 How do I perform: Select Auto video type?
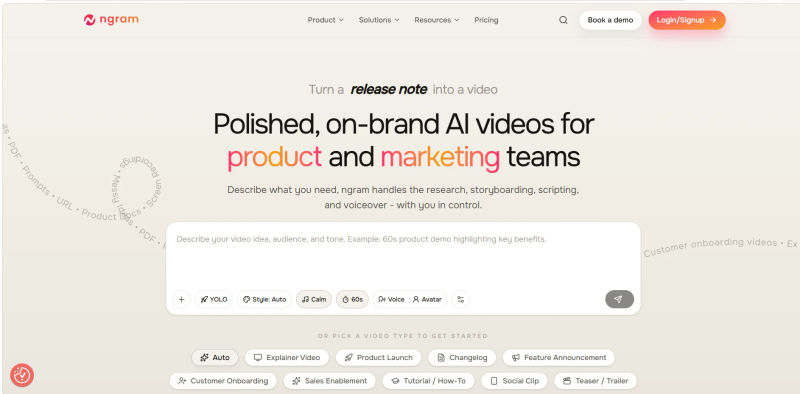(215, 358)
